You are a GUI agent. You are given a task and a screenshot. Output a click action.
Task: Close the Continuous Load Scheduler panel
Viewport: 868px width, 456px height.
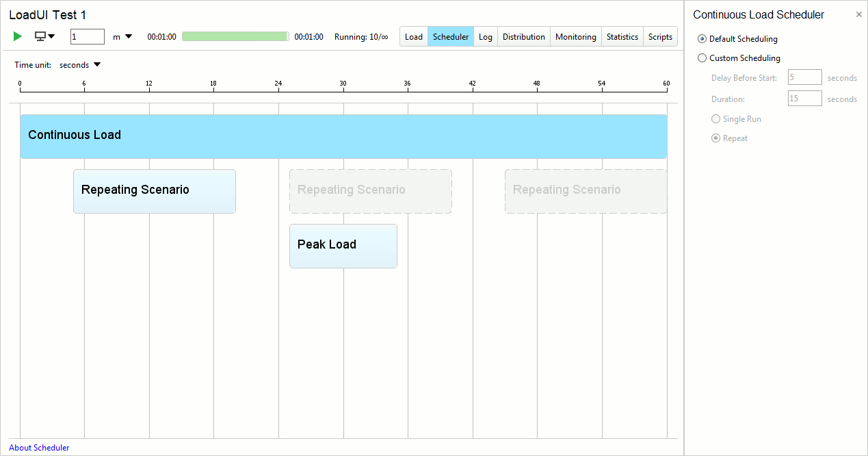coord(858,14)
